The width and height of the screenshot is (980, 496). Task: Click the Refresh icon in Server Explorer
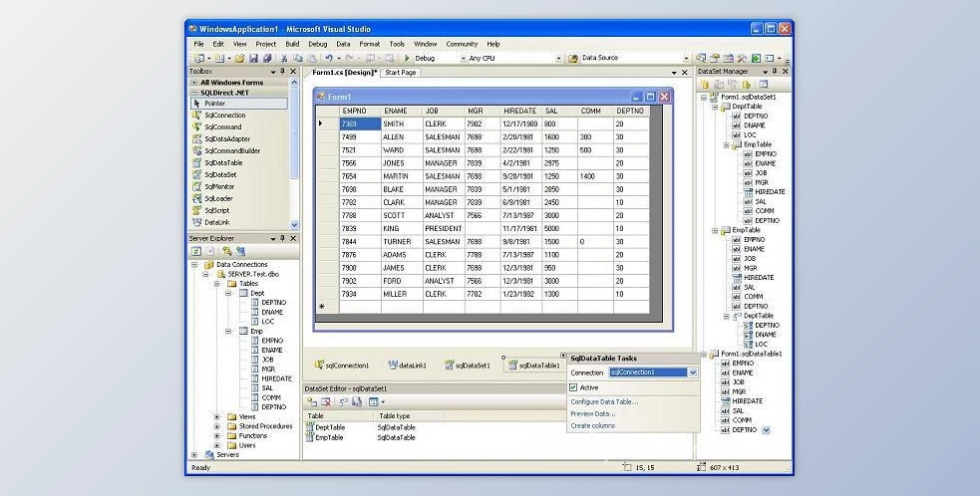(196, 251)
